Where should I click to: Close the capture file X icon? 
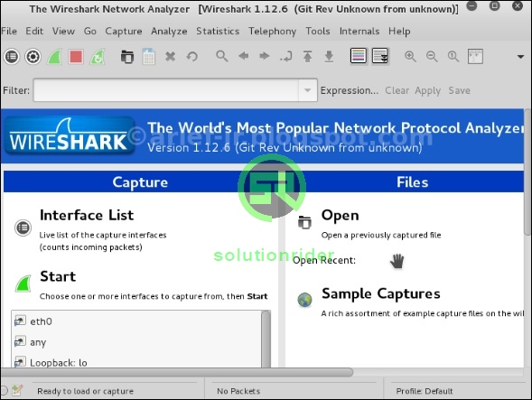click(x=170, y=56)
